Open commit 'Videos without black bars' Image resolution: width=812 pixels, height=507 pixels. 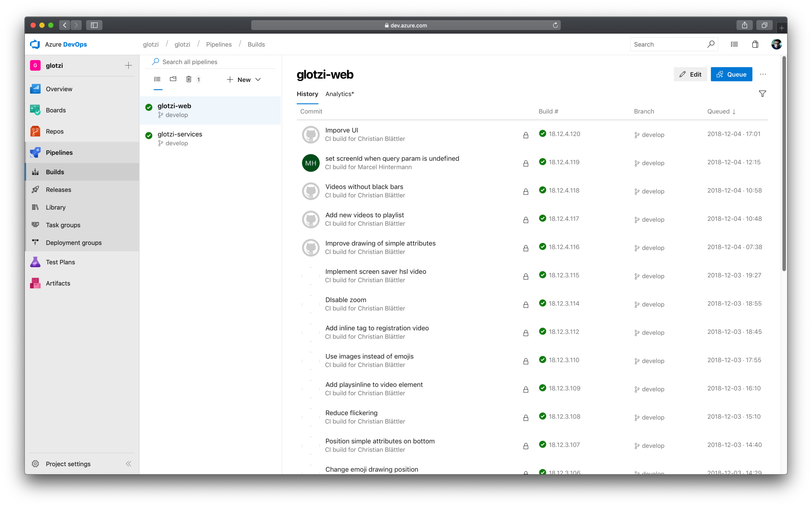(x=364, y=186)
